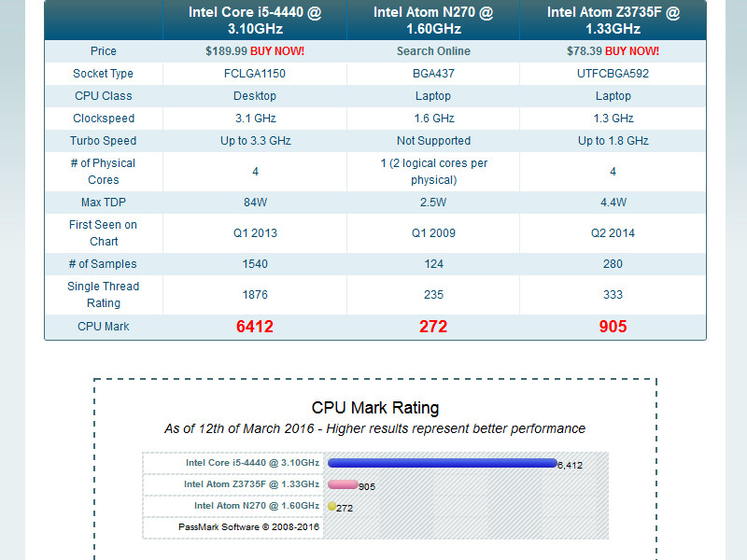The image size is (747, 560).
Task: Click the Intel Atom Z3735F column header
Action: 613,20
